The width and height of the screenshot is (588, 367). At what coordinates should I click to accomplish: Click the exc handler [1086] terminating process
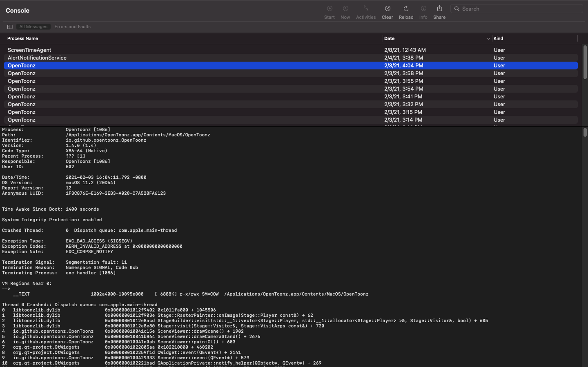[x=91, y=273]
